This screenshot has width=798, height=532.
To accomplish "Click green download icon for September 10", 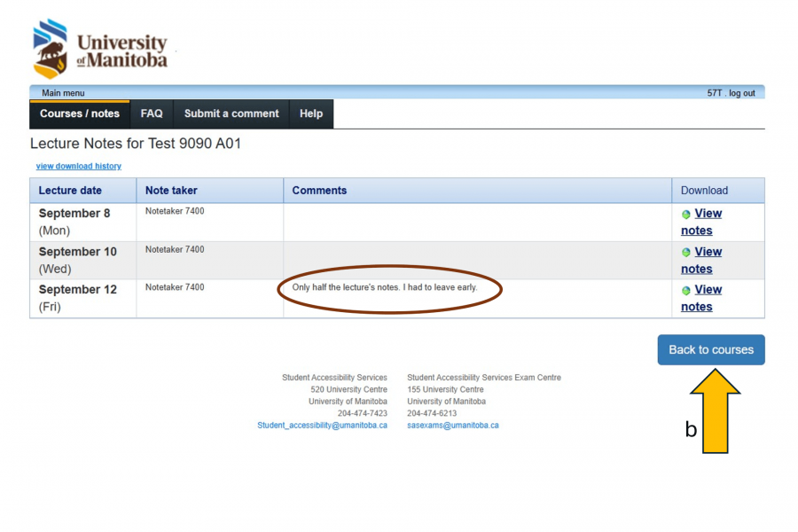I will click(x=685, y=253).
